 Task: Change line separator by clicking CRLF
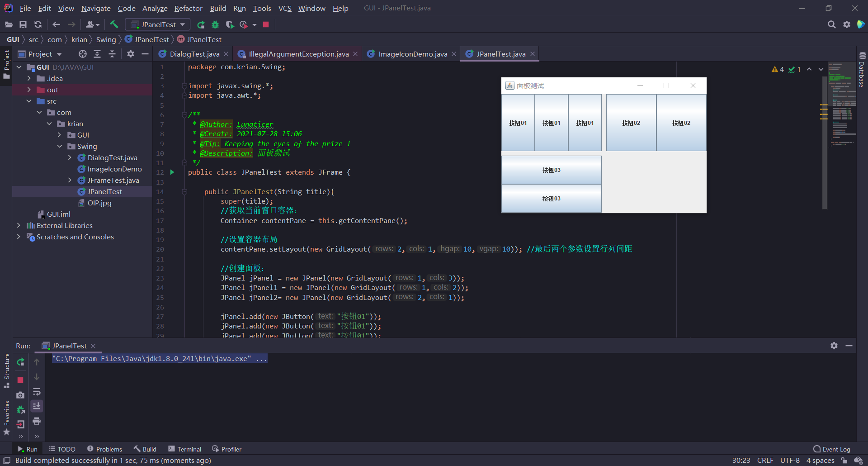(765, 460)
